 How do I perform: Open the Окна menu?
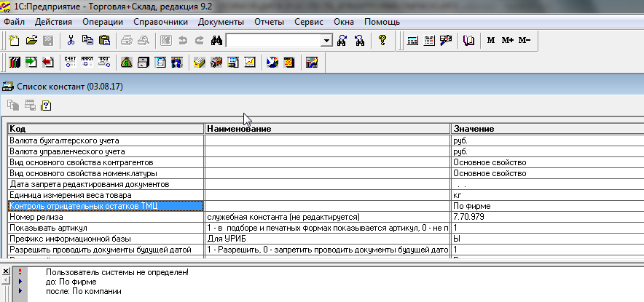point(344,22)
